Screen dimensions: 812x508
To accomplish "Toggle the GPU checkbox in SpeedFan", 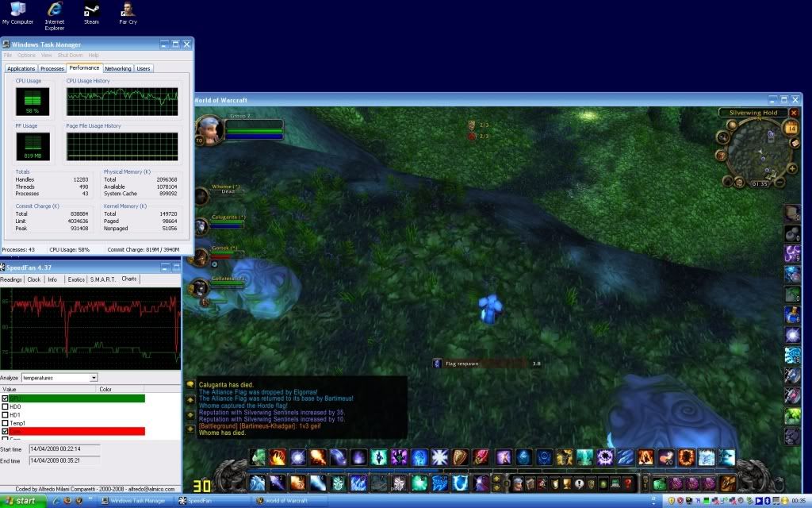I will (x=6, y=398).
